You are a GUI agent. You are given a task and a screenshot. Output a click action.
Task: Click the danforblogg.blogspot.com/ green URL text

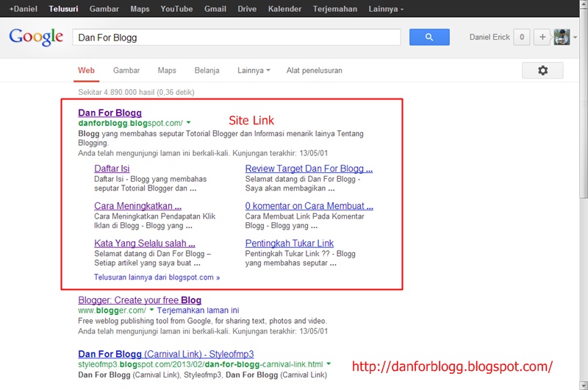(x=131, y=123)
